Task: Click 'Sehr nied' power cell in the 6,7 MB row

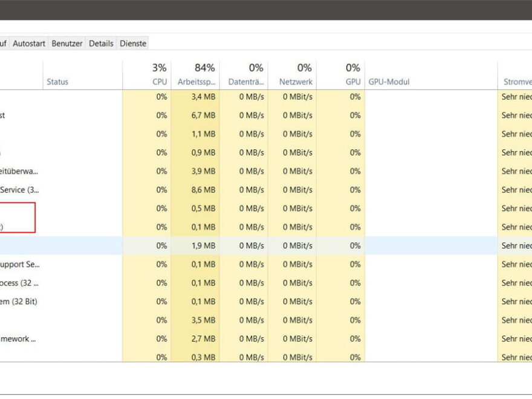Action: point(516,115)
